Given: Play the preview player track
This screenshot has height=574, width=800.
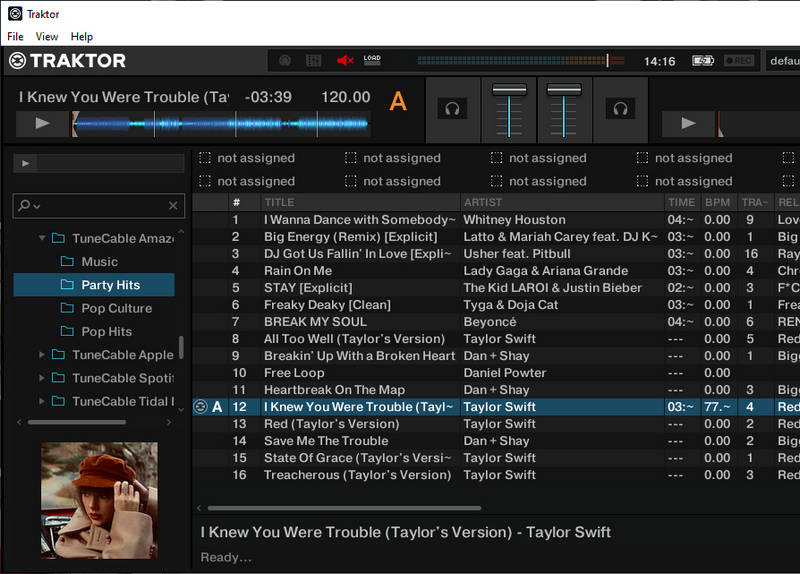Looking at the screenshot, I should pyautogui.click(x=26, y=163).
